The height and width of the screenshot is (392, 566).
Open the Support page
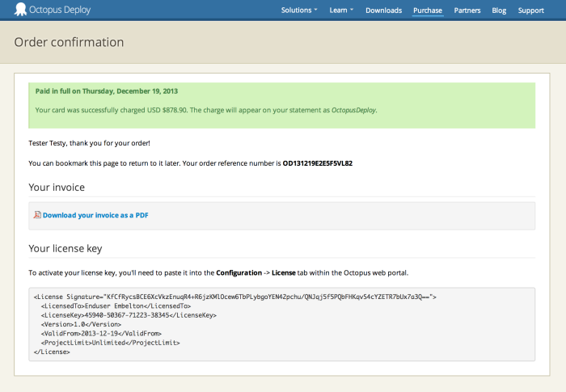[x=530, y=11]
